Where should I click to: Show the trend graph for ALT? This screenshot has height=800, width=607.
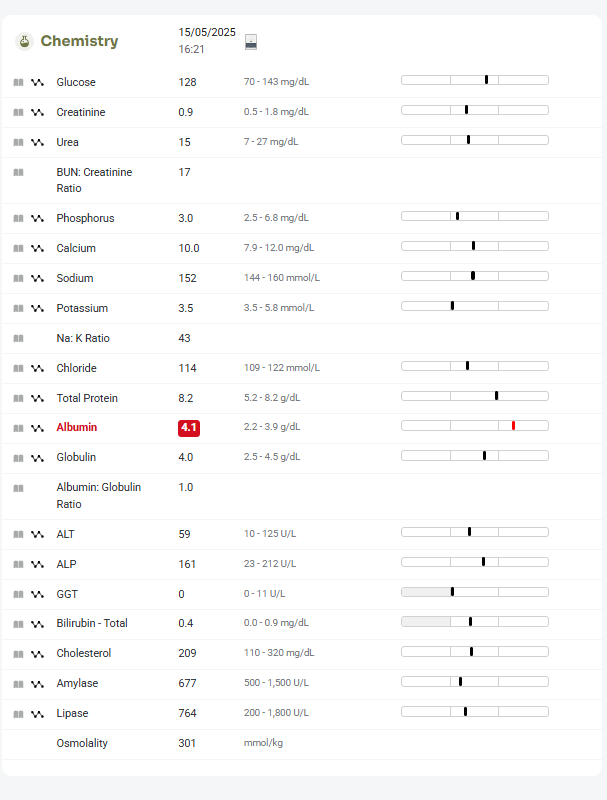[37, 534]
